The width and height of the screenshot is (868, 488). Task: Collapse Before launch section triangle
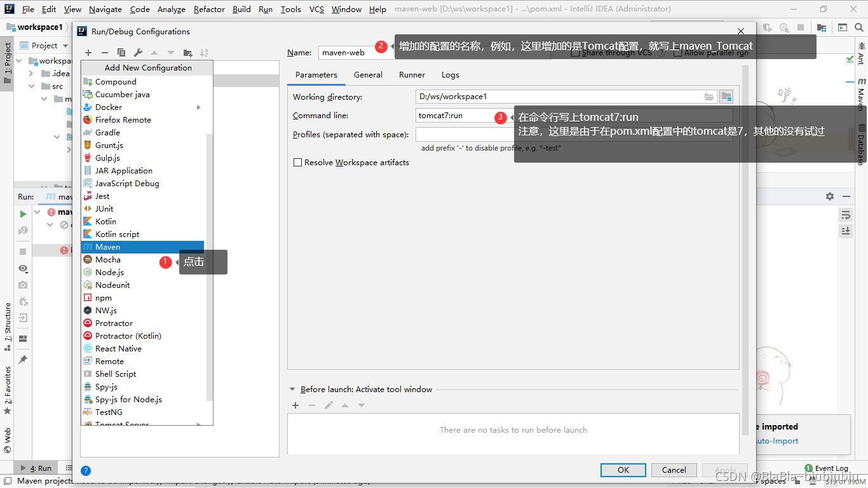[x=292, y=389]
